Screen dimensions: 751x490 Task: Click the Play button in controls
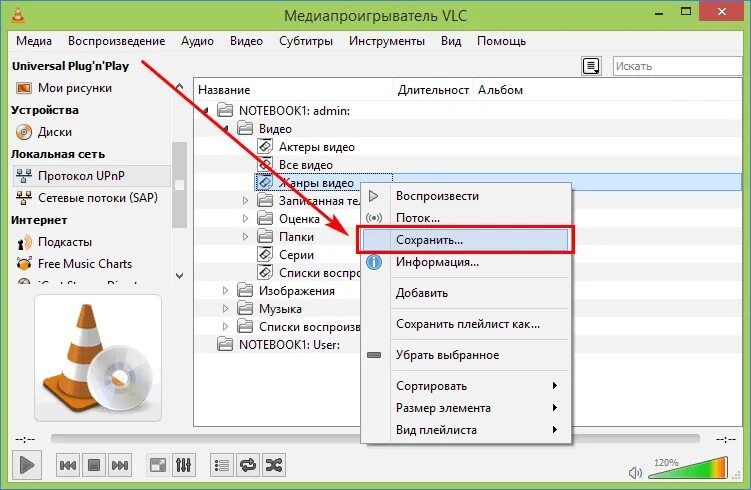pyautogui.click(x=27, y=465)
